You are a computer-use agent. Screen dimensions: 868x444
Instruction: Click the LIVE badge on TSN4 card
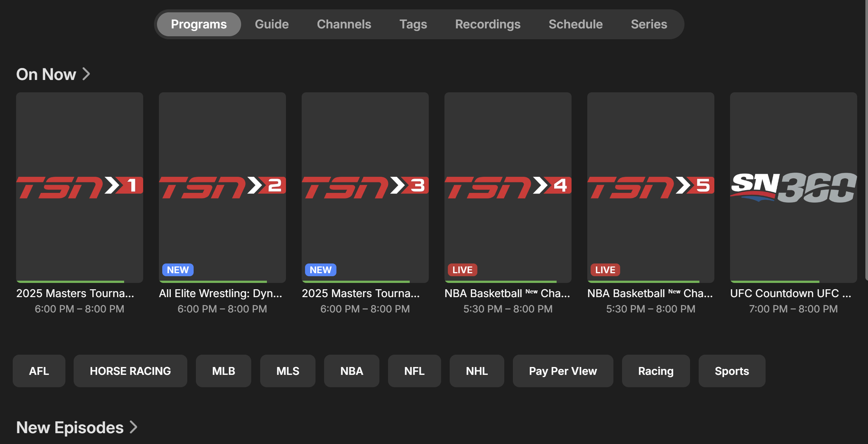point(462,270)
